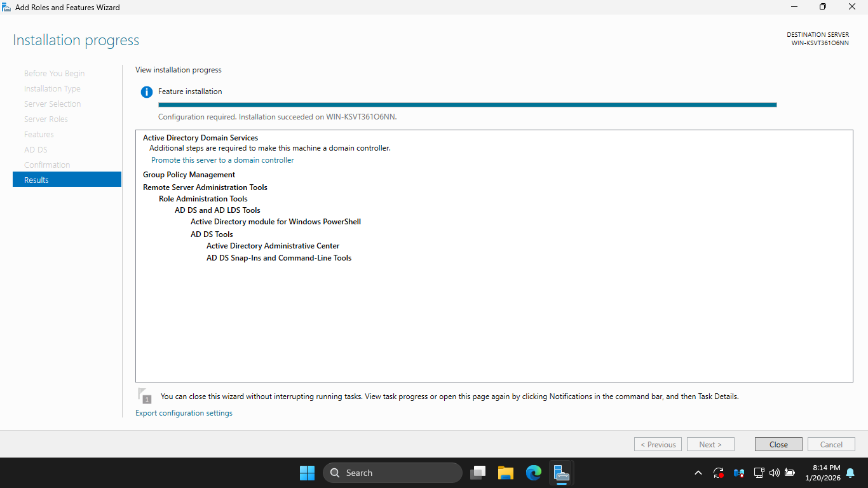Open the notification bell in taskbar

(850, 473)
